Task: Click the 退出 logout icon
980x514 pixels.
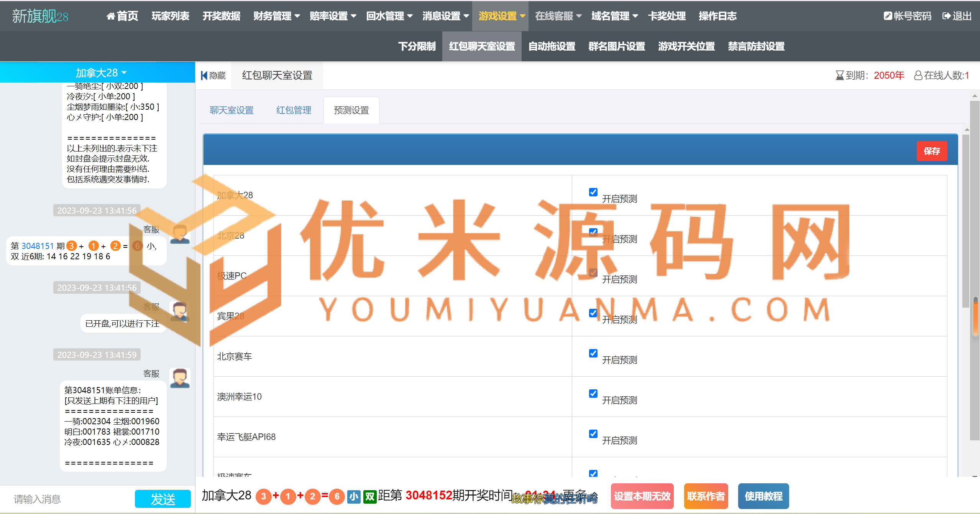Action: click(x=947, y=16)
